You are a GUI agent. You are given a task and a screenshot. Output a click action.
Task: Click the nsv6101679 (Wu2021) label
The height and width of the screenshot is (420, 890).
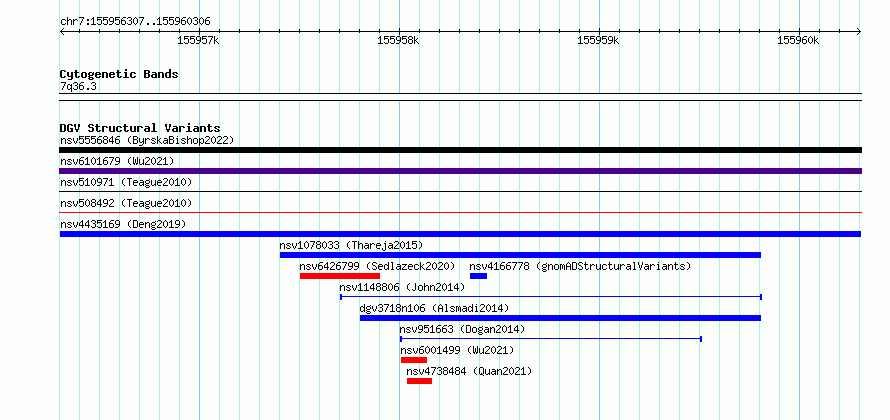tap(117, 161)
